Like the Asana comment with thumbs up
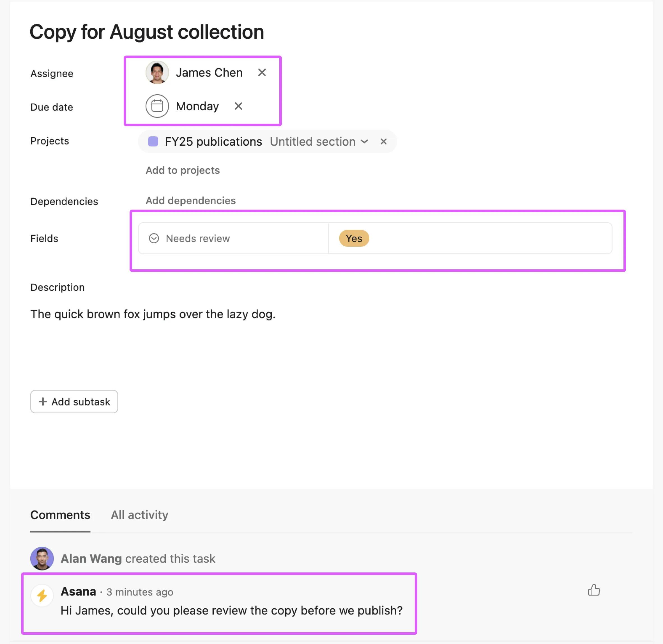This screenshot has height=644, width=663. [594, 590]
